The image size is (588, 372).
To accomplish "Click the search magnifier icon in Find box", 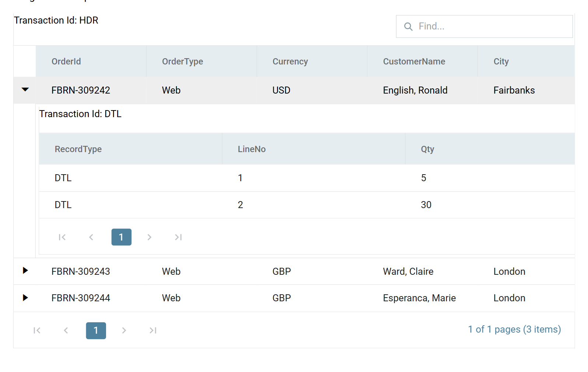I will pyautogui.click(x=408, y=27).
